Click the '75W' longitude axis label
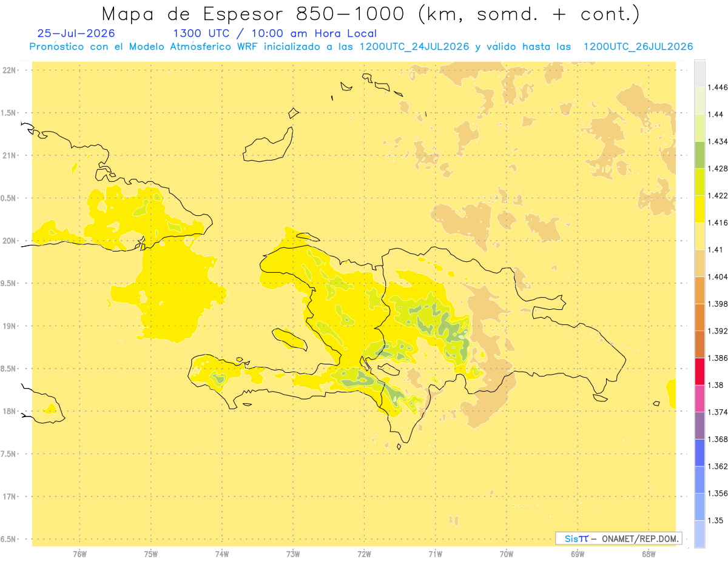Image resolution: width=728 pixels, height=562 pixels. (151, 554)
